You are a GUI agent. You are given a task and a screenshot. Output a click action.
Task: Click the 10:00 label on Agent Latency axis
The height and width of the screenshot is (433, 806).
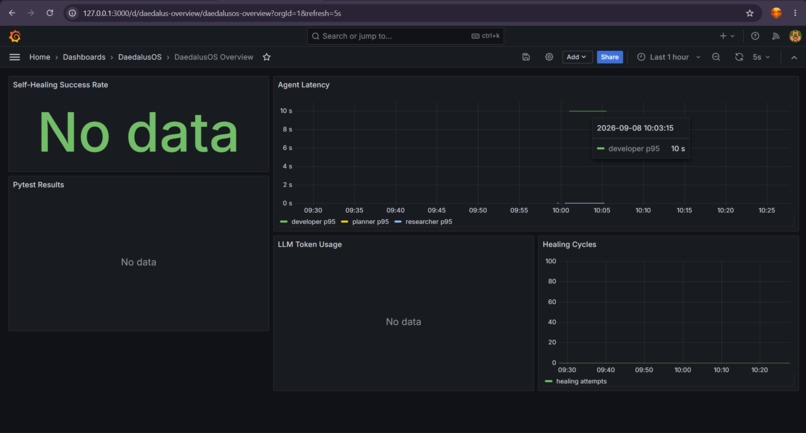click(x=560, y=210)
